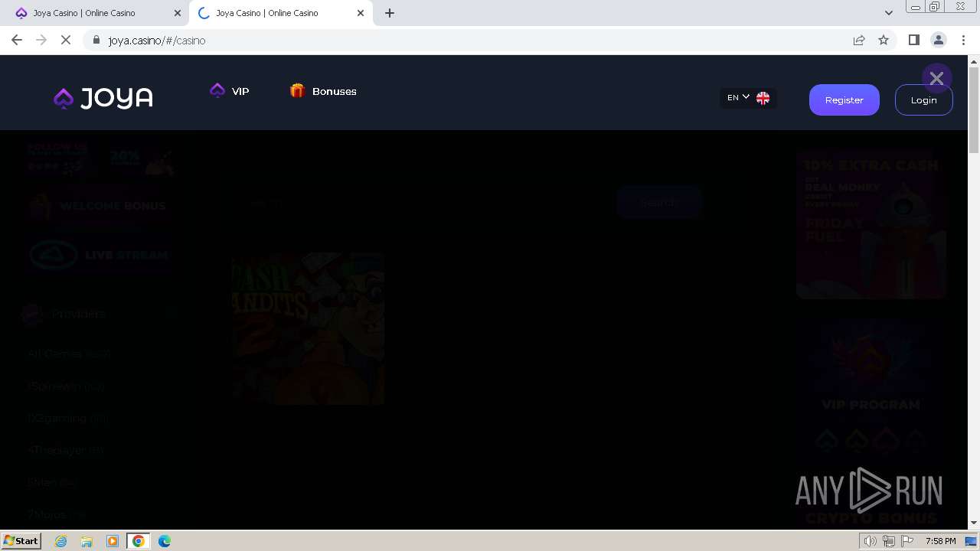Viewport: 980px width, 551px height.
Task: Click the page vertical scrollbar
Action: tap(974, 110)
